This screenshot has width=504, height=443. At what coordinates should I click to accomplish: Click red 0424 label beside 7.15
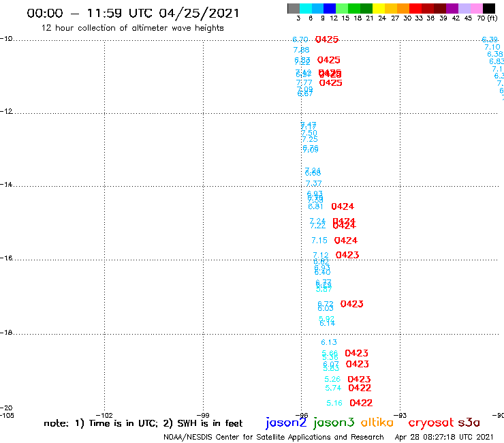point(346,241)
